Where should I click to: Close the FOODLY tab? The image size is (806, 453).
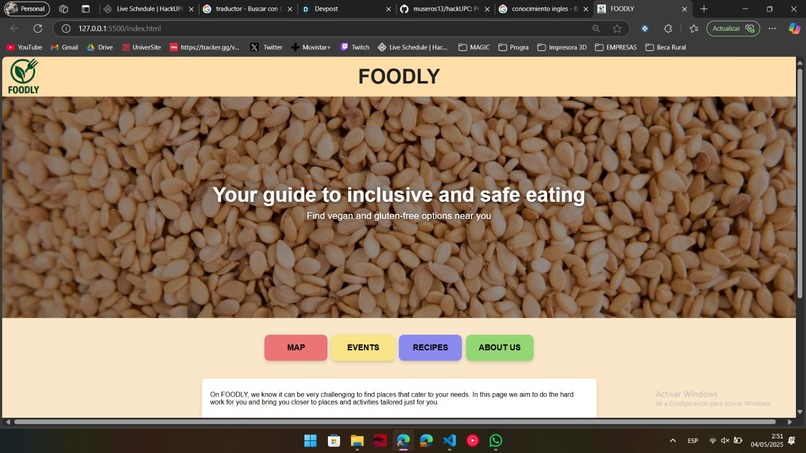pos(684,9)
